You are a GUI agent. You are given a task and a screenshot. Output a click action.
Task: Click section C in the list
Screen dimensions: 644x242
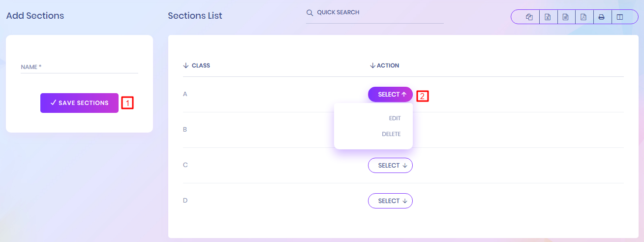185,165
